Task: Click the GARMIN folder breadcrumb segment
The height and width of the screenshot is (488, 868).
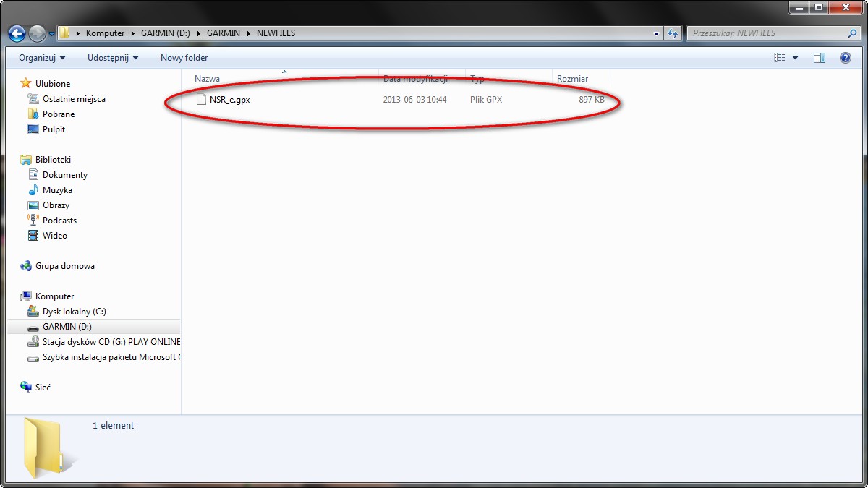Action: [x=224, y=33]
